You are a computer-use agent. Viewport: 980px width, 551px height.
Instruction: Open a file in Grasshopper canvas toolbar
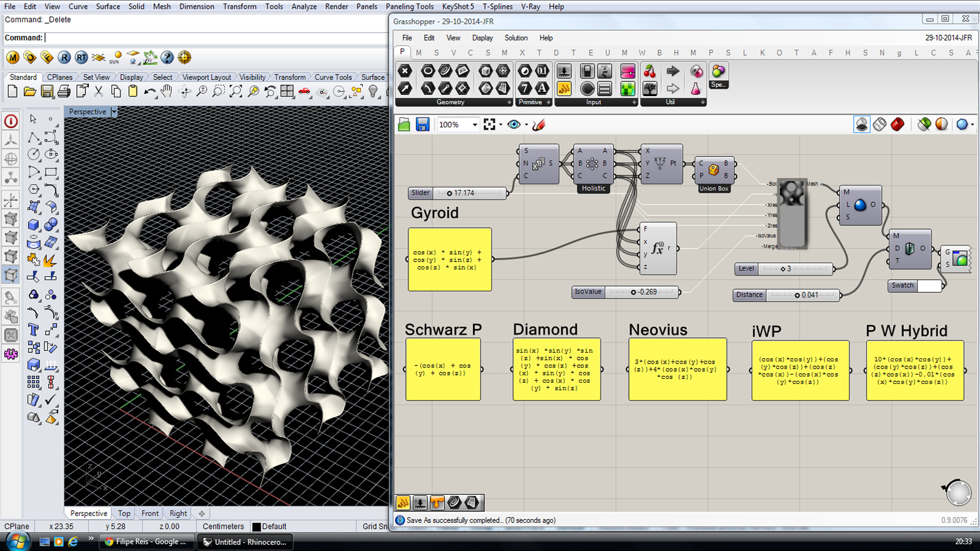coord(404,125)
